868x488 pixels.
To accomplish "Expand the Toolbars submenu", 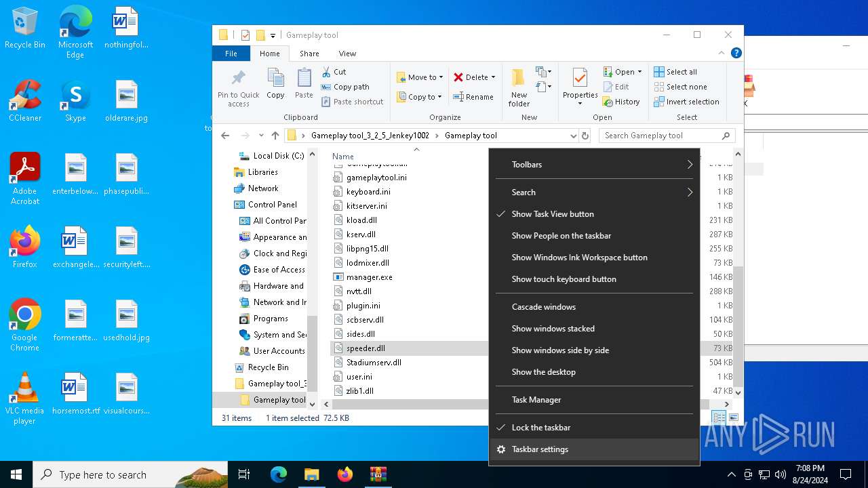I will click(x=594, y=165).
